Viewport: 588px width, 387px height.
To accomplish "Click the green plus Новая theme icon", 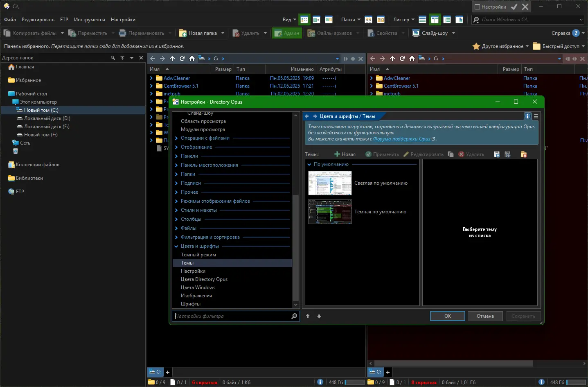I will [x=337, y=154].
